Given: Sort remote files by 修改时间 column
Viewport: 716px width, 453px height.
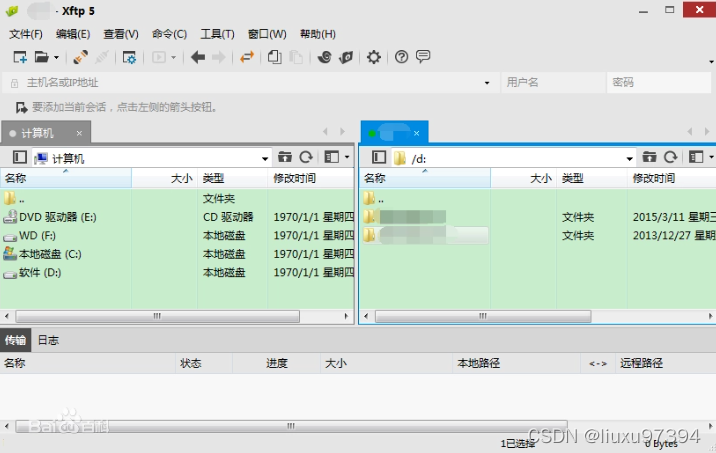Looking at the screenshot, I should (672, 178).
